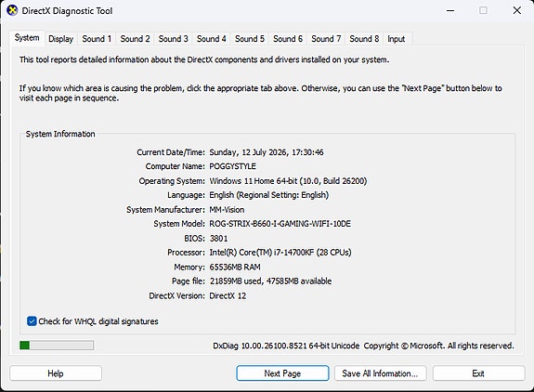Close the DxDiag window

(517, 10)
